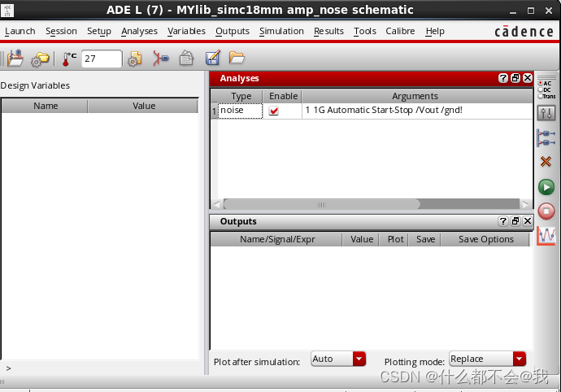Click the cadence logo
This screenshot has width=561, height=392.
point(524,32)
